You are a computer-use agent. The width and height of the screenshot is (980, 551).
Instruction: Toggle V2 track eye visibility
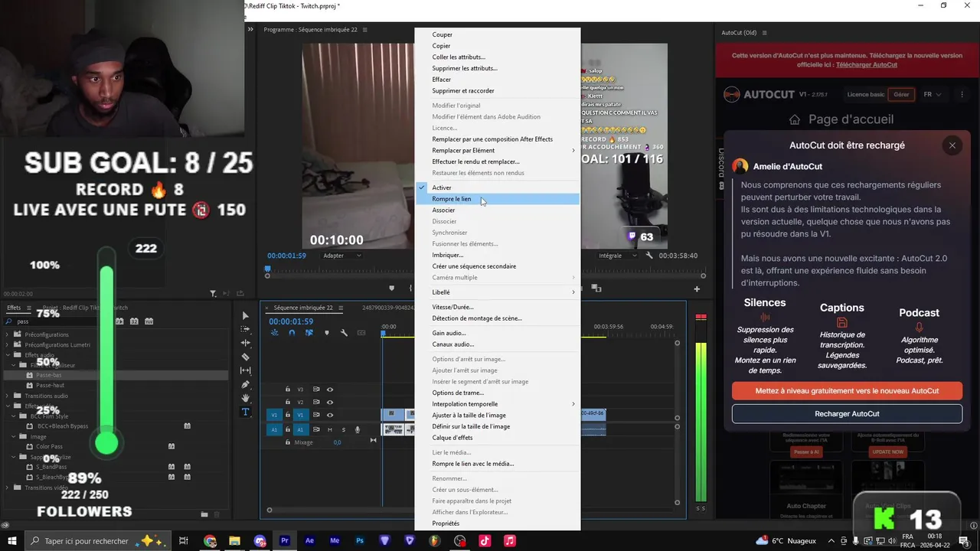pyautogui.click(x=330, y=402)
